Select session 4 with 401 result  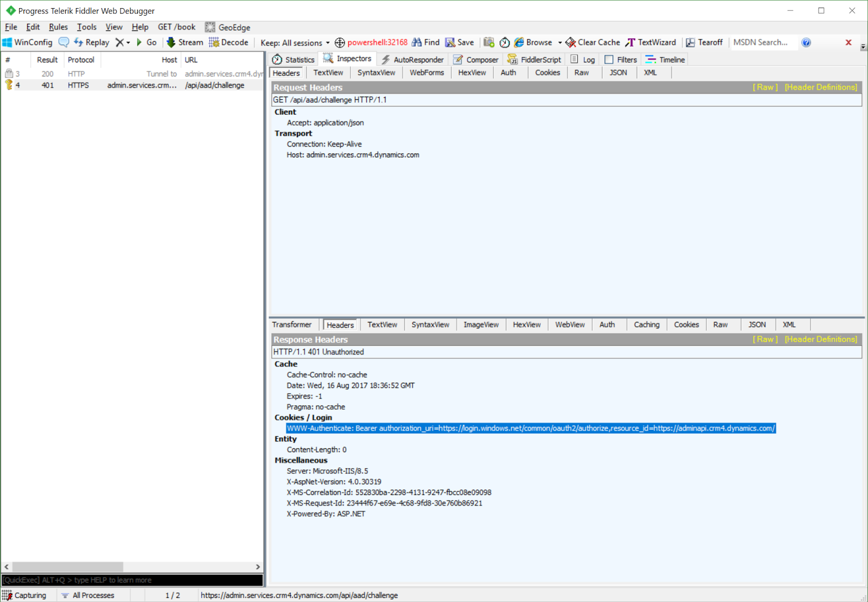pos(132,85)
